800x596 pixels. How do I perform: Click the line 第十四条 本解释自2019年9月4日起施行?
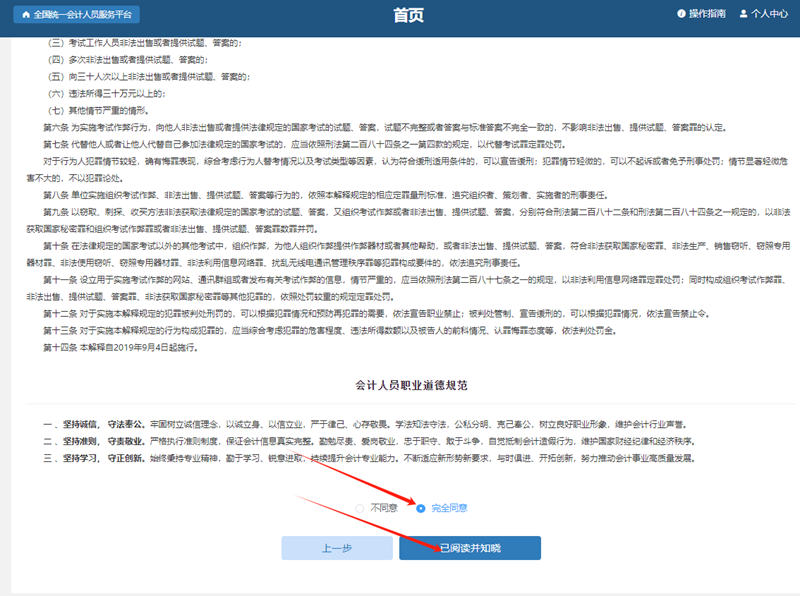(x=120, y=347)
